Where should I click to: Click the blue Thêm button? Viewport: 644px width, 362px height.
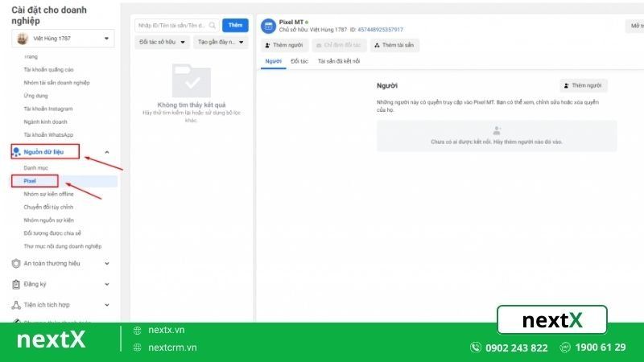coord(235,26)
